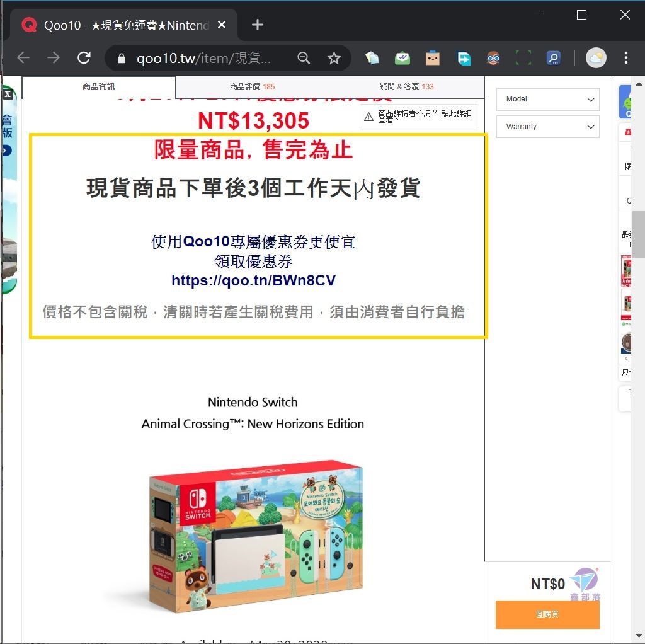Open coupon link https://qoo.tn/BWn8CV
The width and height of the screenshot is (645, 644).
click(253, 280)
